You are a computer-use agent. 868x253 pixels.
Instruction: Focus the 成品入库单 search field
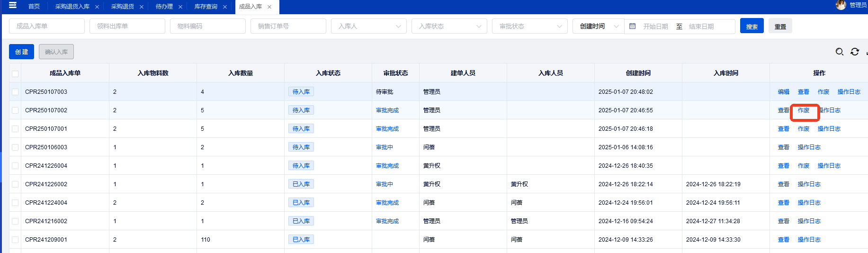pos(47,26)
